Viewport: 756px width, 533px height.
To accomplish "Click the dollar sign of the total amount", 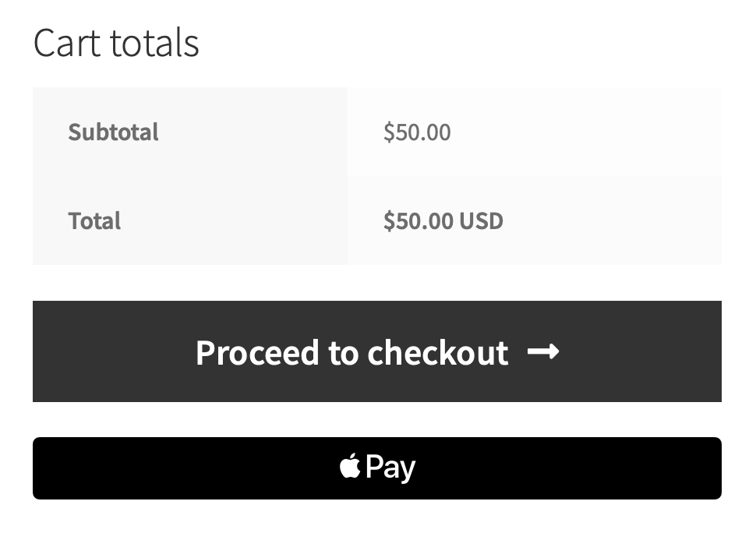I will (388, 221).
